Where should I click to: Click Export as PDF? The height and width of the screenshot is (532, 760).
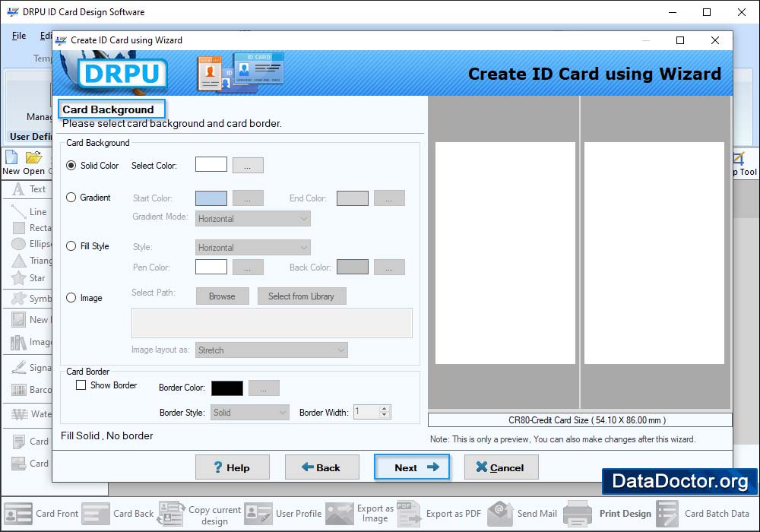coord(439,514)
